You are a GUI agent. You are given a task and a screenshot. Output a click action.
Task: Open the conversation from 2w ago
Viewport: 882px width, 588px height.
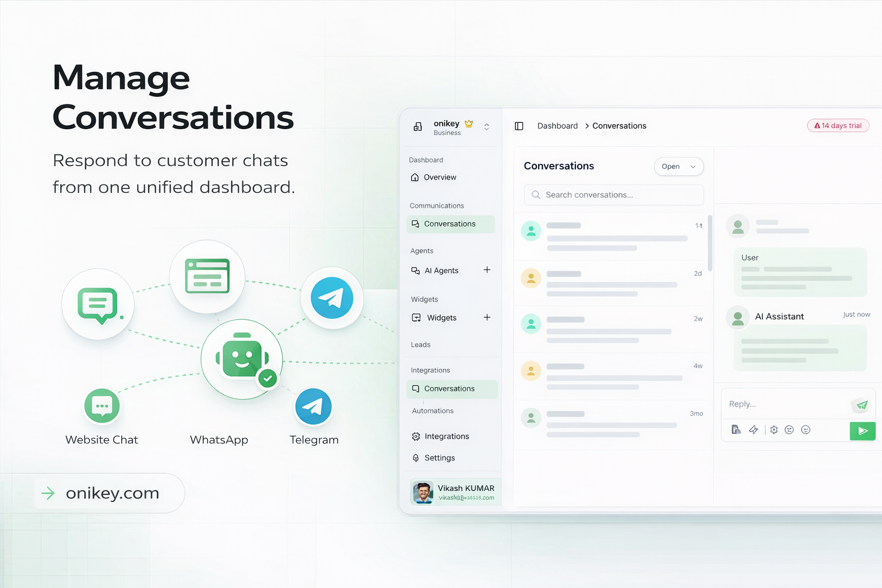coord(611,330)
